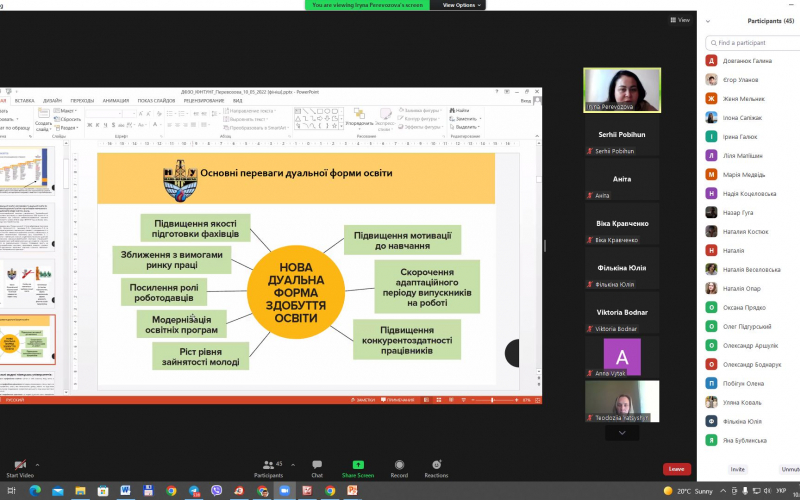Click the Invite button
This screenshot has height=500, width=800.
click(x=737, y=469)
